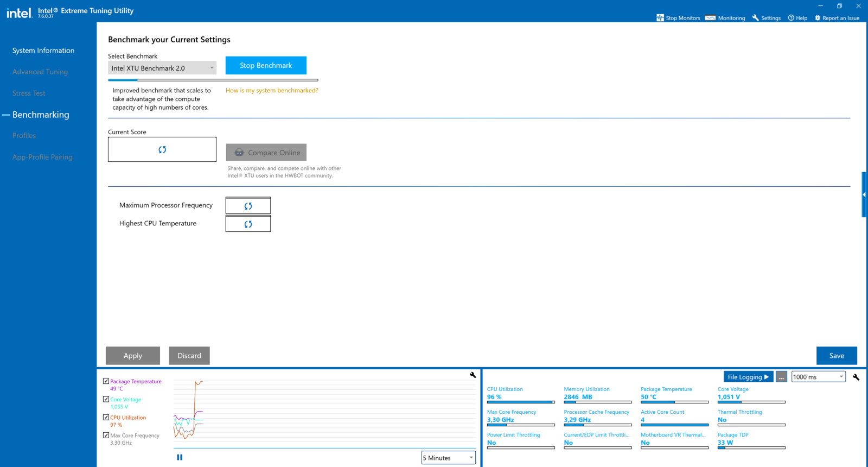This screenshot has height=467, width=868.
Task: Toggle CPU Utilization graph checkbox
Action: point(106,417)
